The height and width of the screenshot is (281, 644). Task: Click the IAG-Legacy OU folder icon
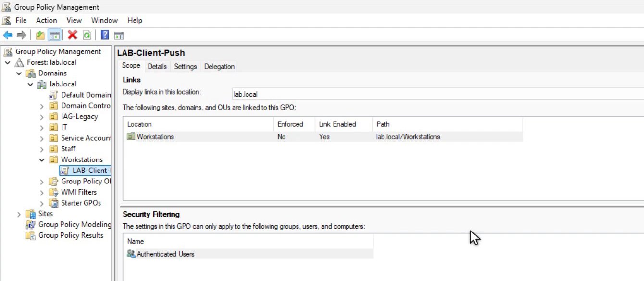(53, 117)
